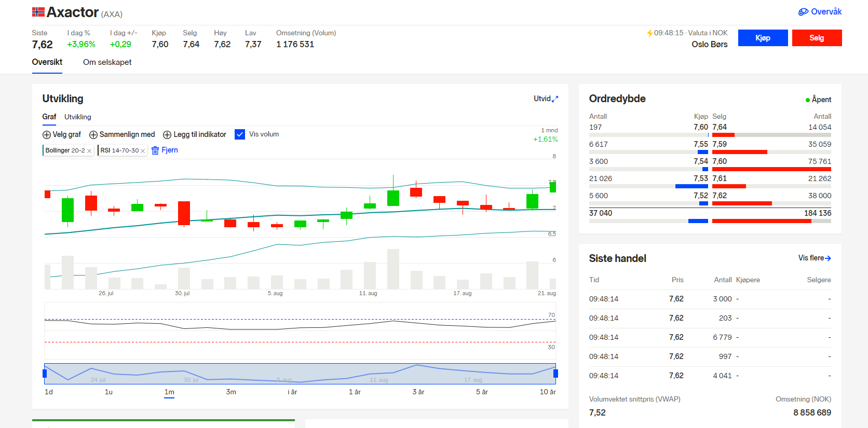Click the sell quantity 75 761 in order depth

(820, 161)
